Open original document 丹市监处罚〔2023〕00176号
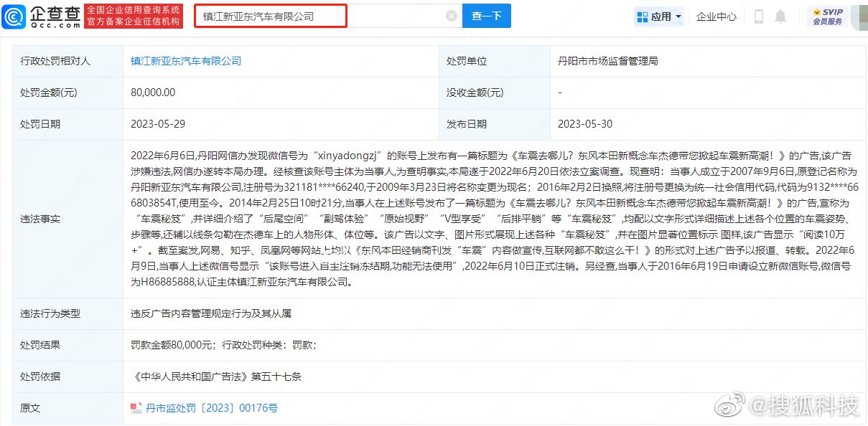 click(x=211, y=408)
